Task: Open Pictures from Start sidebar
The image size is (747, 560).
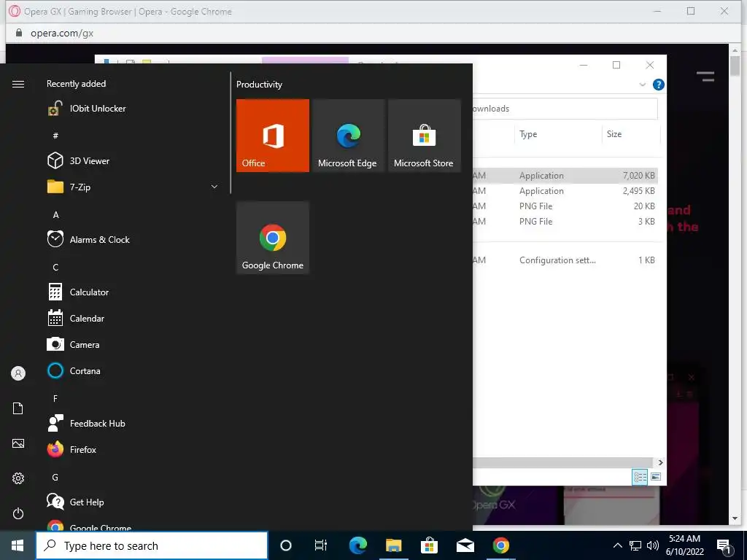Action: click(18, 443)
